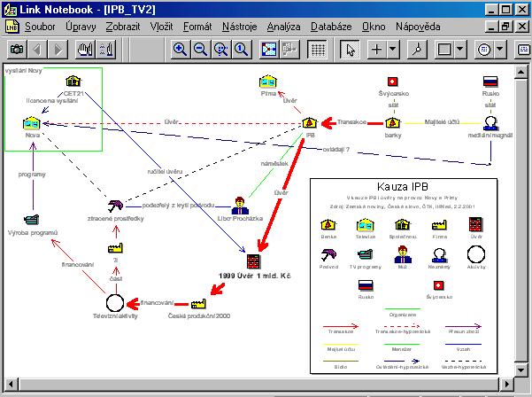Select the Prima television node

coord(268,82)
